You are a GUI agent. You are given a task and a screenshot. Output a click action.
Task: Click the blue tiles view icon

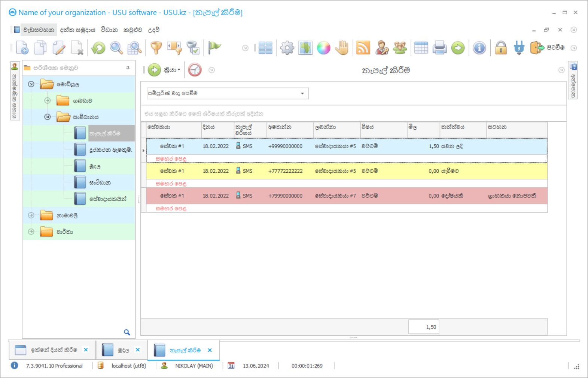click(265, 48)
